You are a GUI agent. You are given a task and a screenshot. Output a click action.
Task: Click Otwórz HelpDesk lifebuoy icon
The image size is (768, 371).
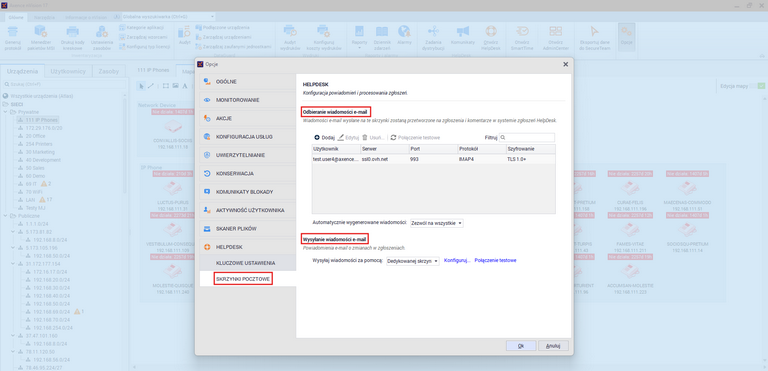[491, 32]
